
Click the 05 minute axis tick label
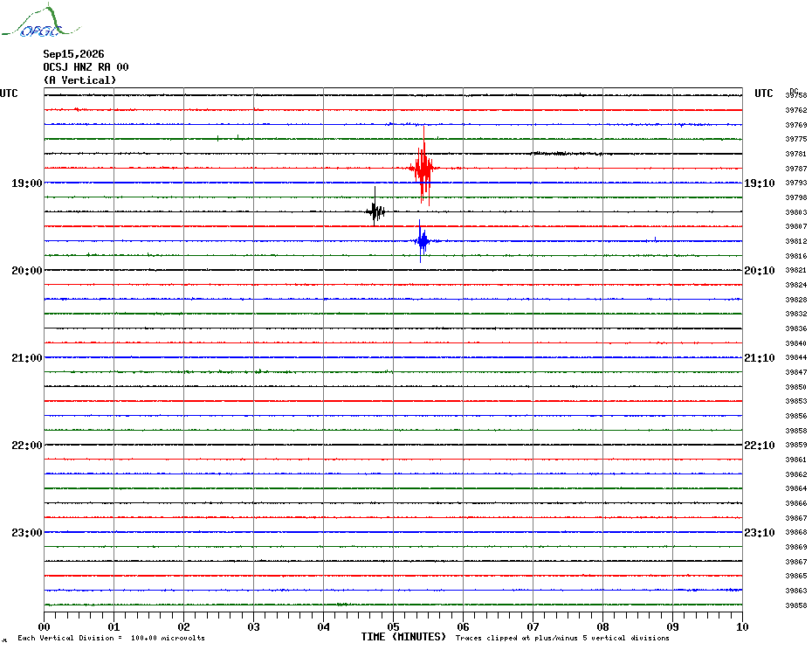pos(393,627)
